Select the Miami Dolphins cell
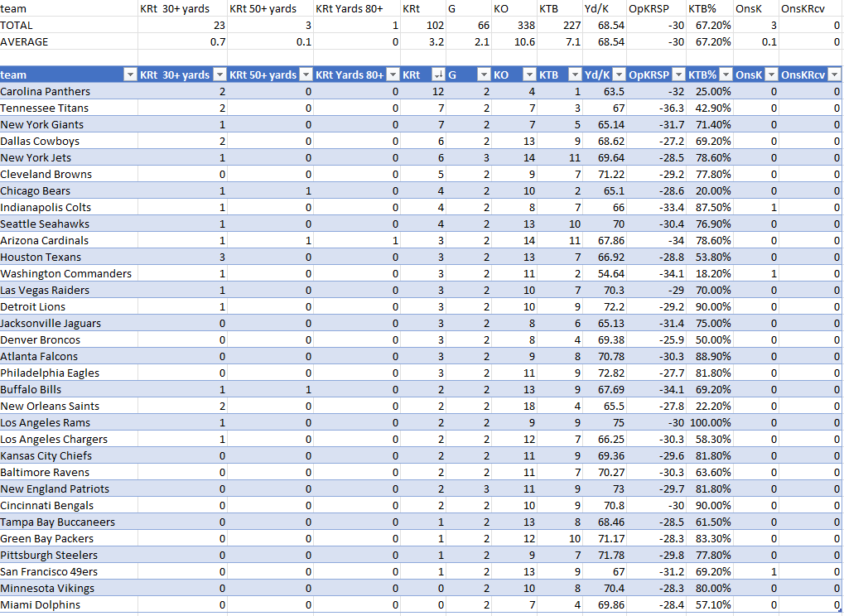This screenshot has width=844, height=616. [69, 604]
